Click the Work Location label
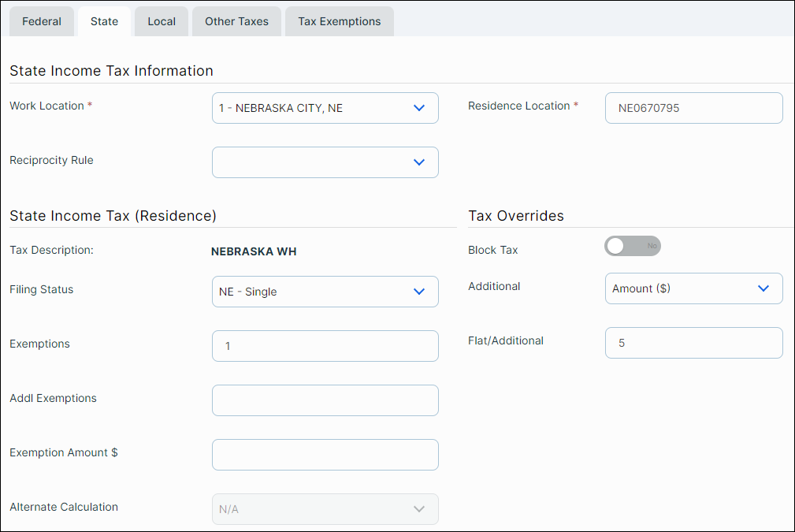This screenshot has height=532, width=795. [x=46, y=106]
